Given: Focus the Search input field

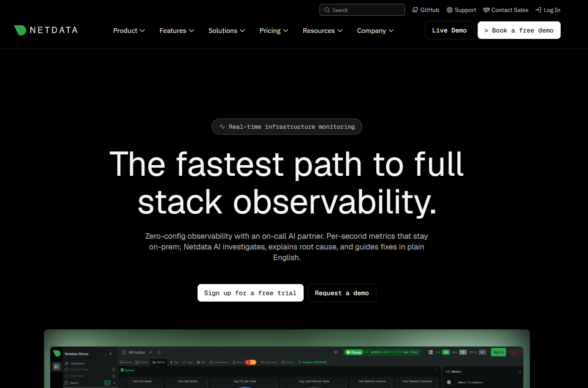Looking at the screenshot, I should (362, 10).
